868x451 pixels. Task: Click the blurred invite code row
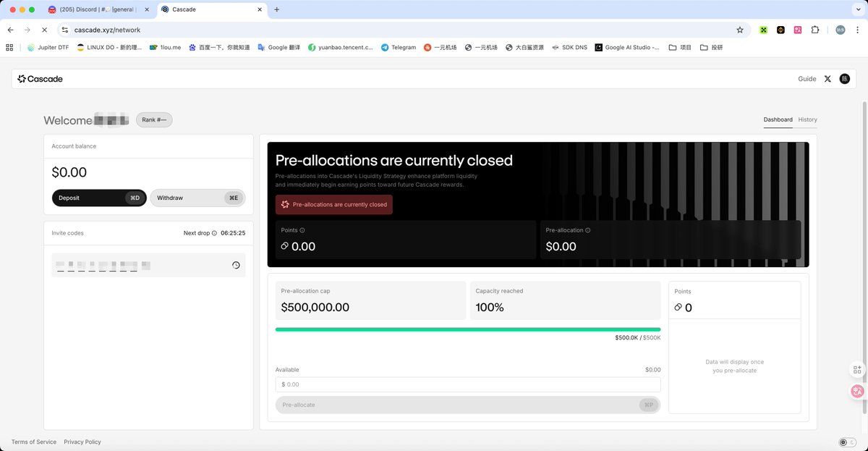click(x=148, y=266)
